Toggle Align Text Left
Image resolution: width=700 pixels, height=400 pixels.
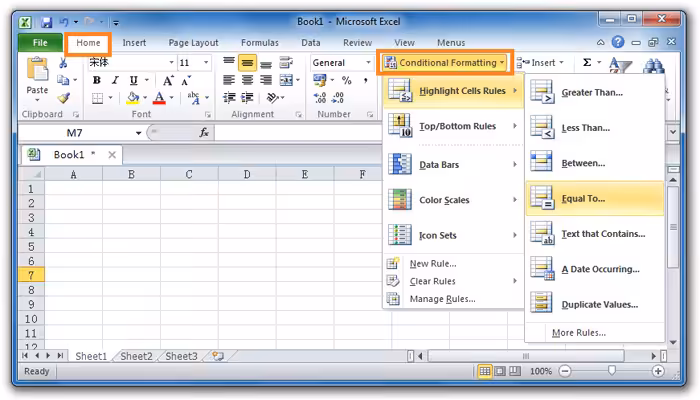(229, 80)
